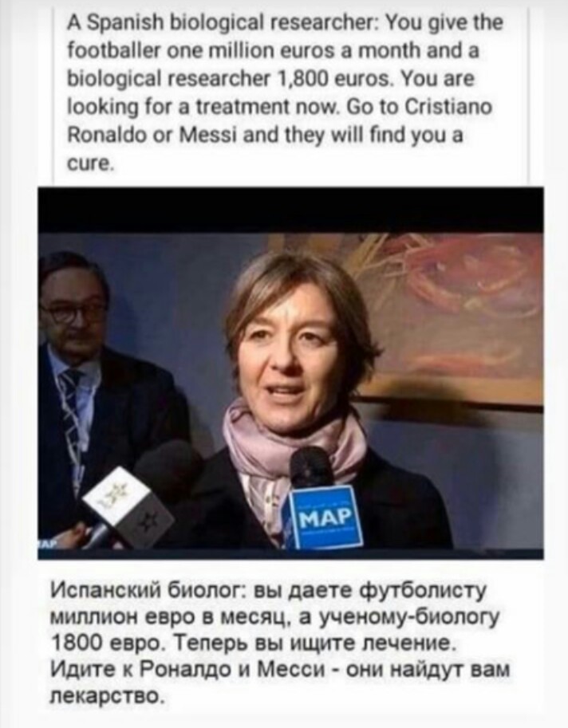The height and width of the screenshot is (728, 568).
Task: Click the word 'лекарство.' at the bottom
Action: point(107,696)
